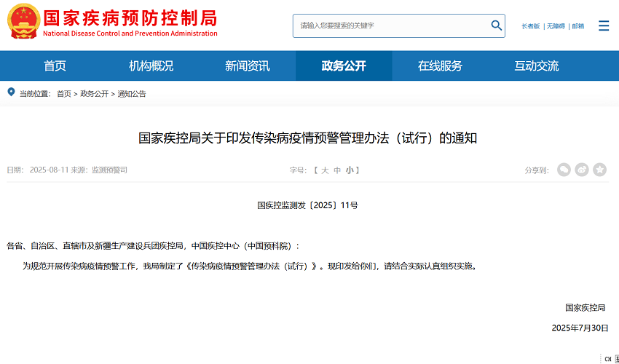Share to QQ Zone star icon

[599, 170]
